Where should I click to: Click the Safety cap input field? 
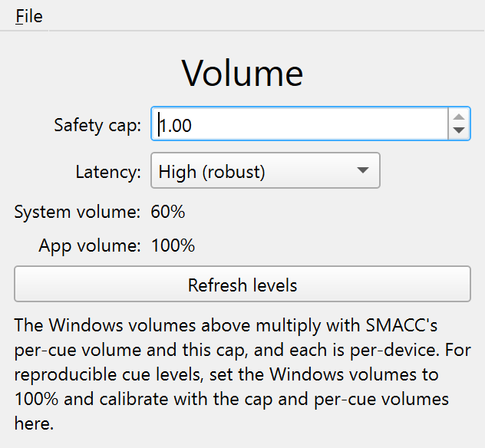pyautogui.click(x=299, y=124)
